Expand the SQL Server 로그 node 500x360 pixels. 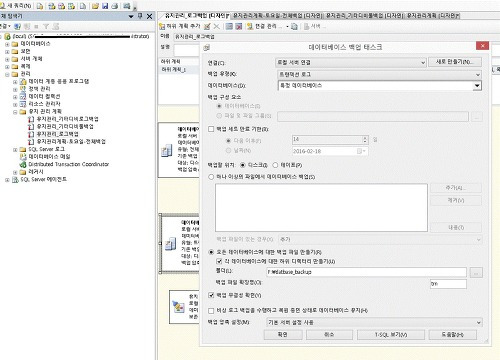pyautogui.click(x=15, y=149)
